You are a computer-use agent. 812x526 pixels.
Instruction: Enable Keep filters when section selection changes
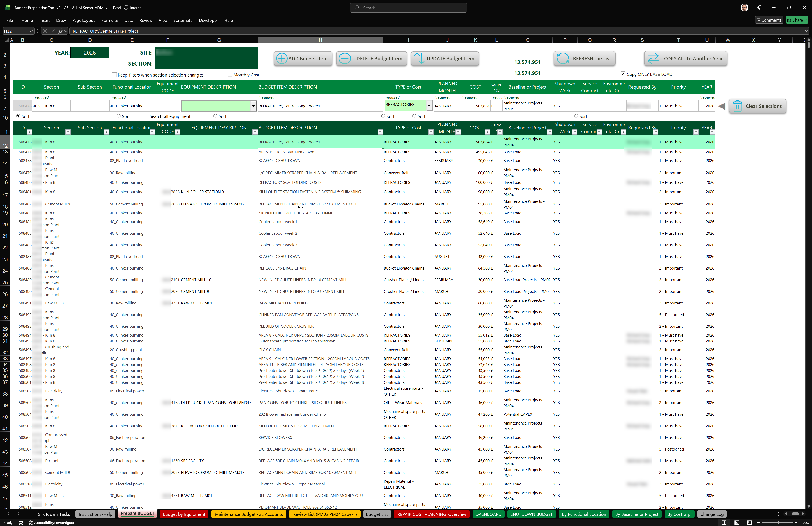[114, 74]
